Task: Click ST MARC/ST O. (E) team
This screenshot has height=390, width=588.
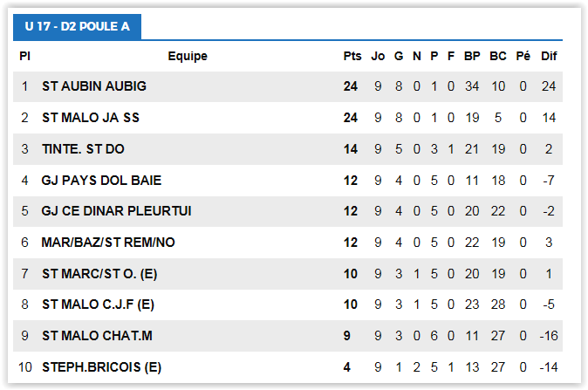Action: coord(99,274)
